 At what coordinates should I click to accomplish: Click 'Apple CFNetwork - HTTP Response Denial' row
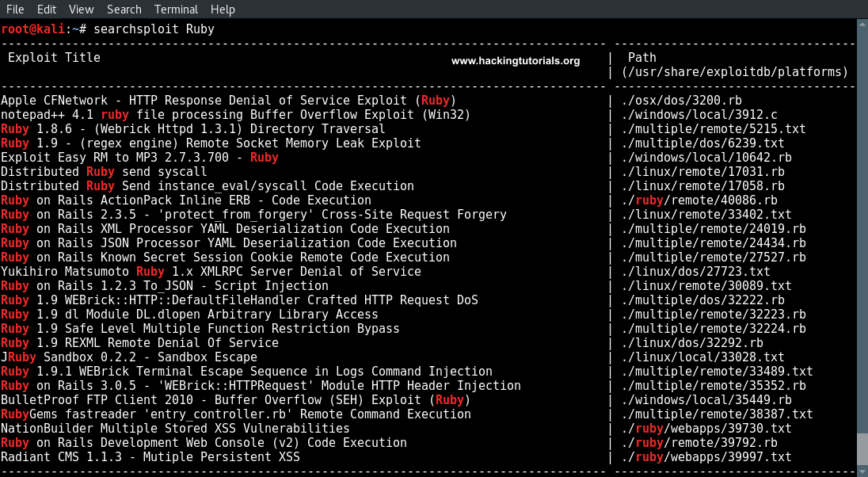coord(229,101)
